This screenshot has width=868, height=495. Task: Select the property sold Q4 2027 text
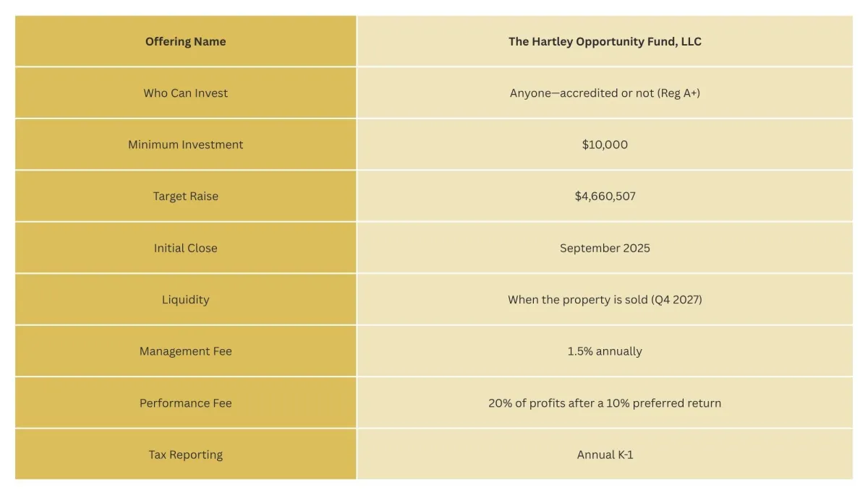coord(605,299)
